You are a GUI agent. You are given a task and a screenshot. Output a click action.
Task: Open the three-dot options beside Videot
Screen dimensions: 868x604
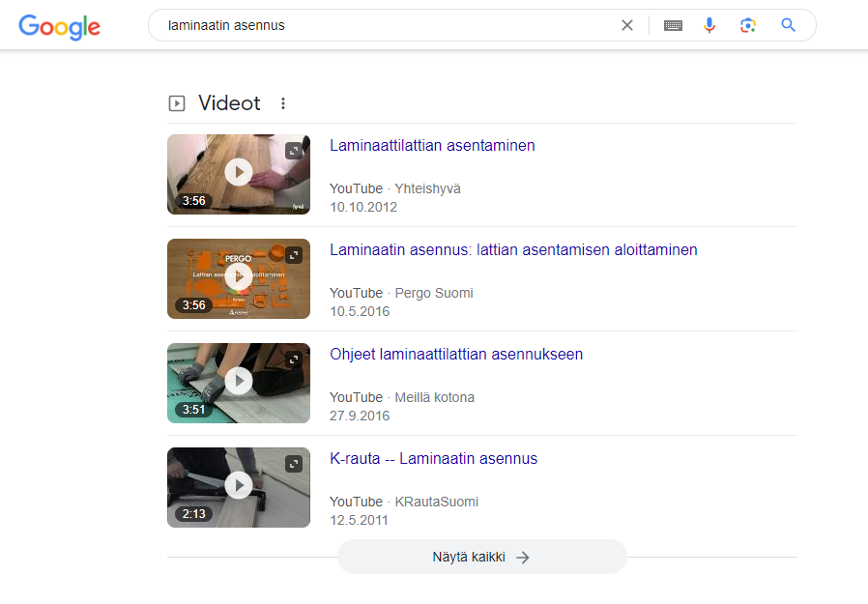pos(282,102)
